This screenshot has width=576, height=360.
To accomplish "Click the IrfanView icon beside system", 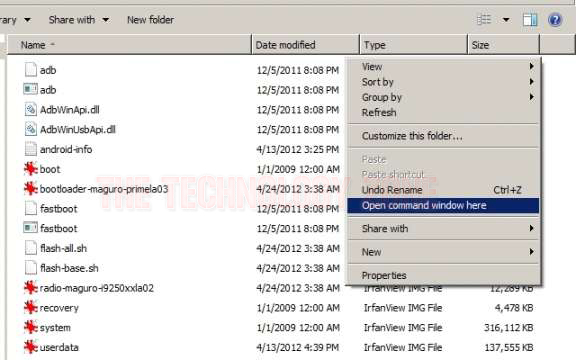I will tap(31, 327).
